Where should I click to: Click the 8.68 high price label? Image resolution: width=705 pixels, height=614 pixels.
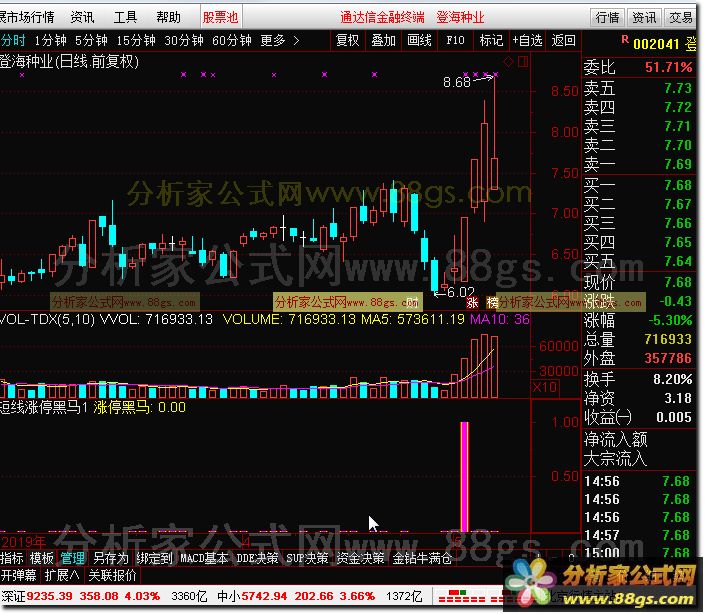point(456,82)
